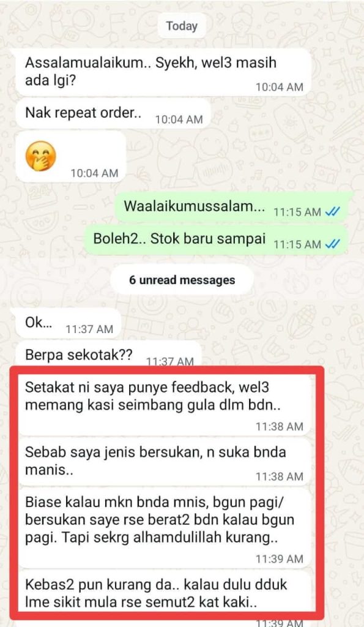Tap the 'Berpa sekotak??' message

(x=108, y=355)
